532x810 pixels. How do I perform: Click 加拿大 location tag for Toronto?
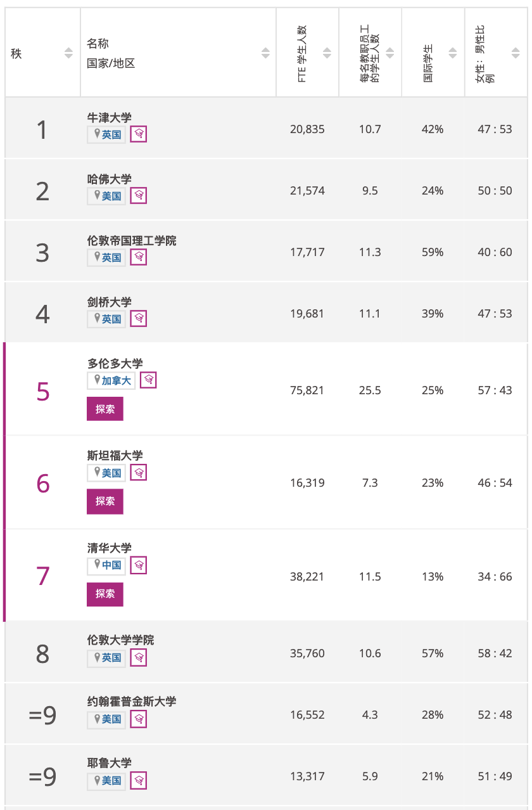point(111,380)
